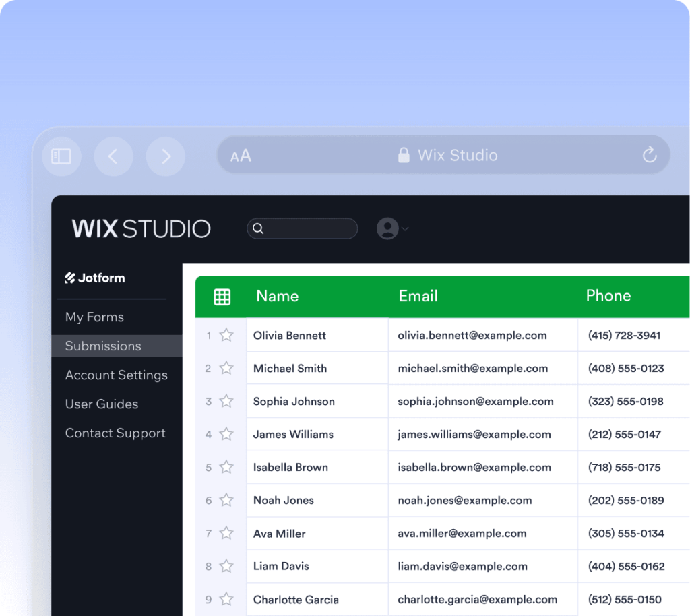Click phone number (718) 555-0175
This screenshot has height=616, width=690.
[624, 467]
